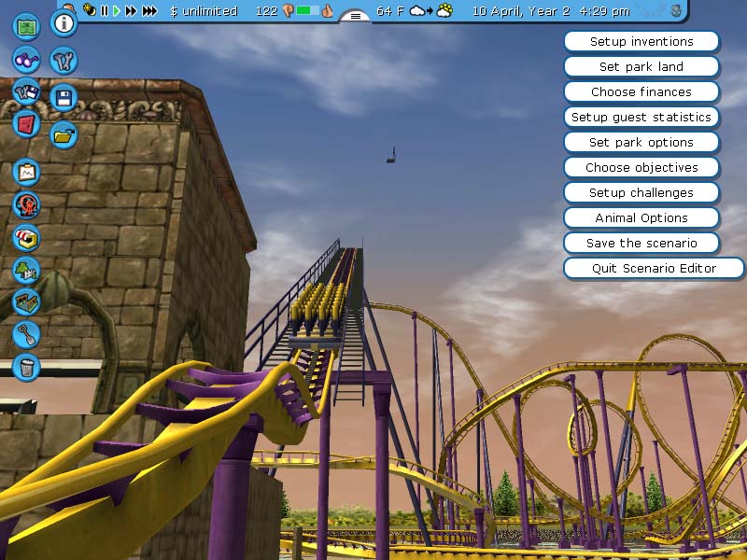
Task: Pause the game
Action: click(105, 10)
